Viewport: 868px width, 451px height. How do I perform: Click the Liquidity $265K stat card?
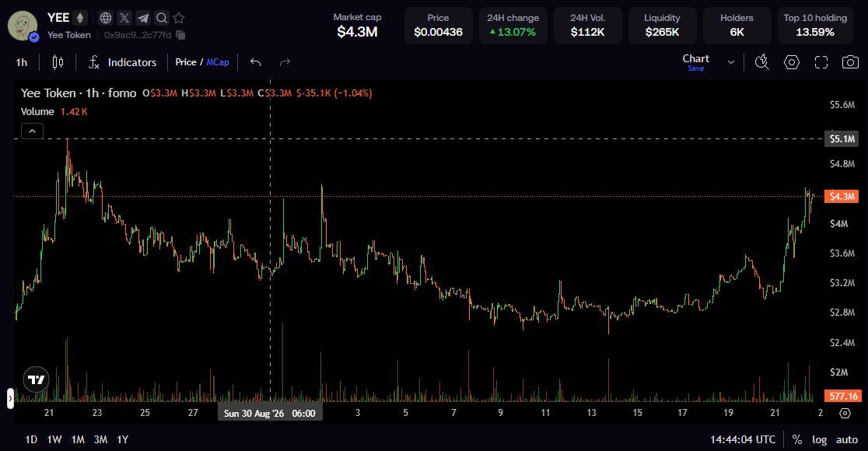tap(662, 26)
